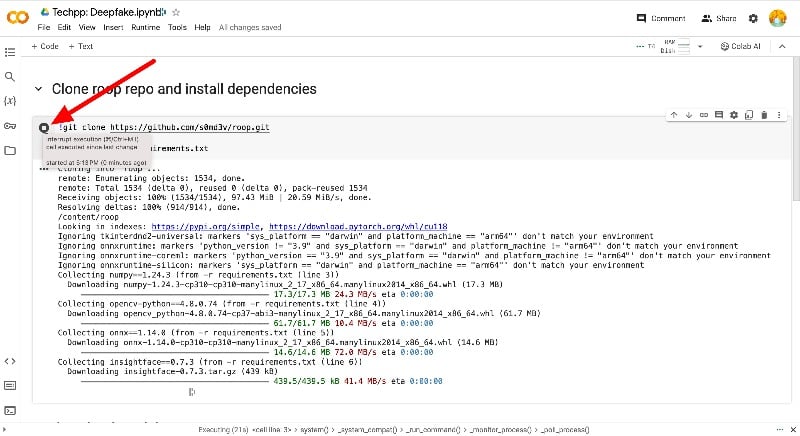Screen dimensions: 800x436
Task: Move cell up with arrow icon
Action: (x=674, y=115)
